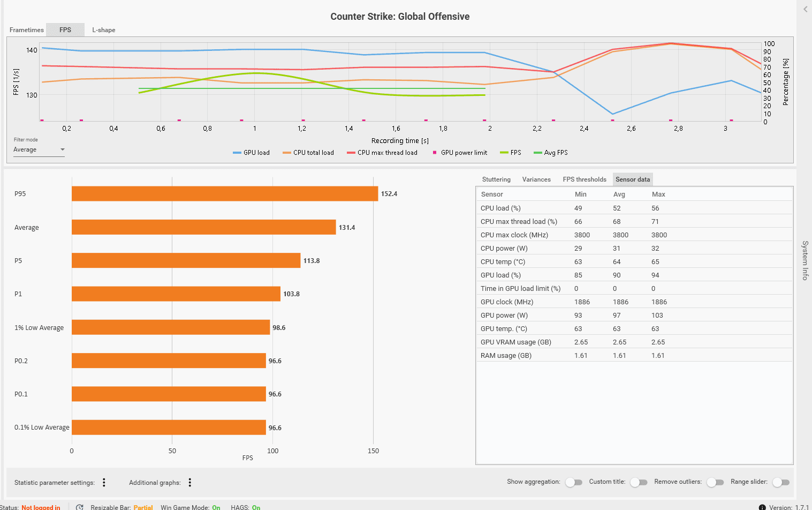
Task: Select the Time in GPU load limit row
Action: 634,288
